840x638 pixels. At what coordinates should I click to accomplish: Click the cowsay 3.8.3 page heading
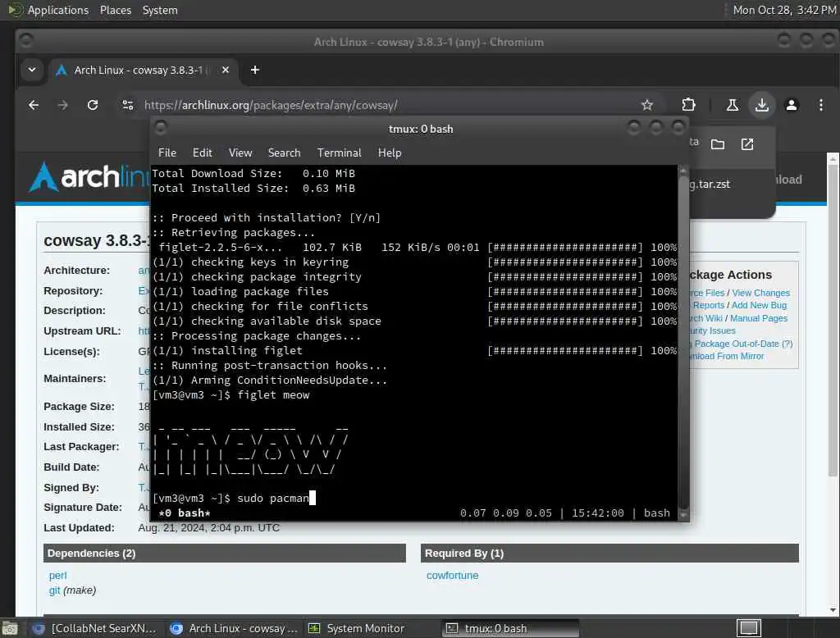tap(97, 240)
